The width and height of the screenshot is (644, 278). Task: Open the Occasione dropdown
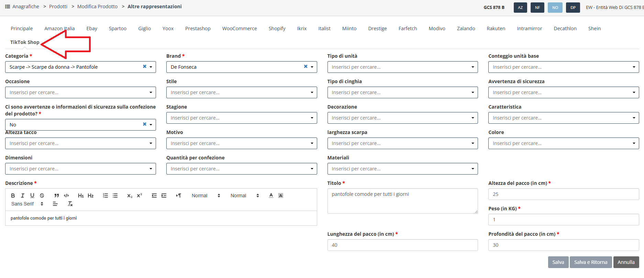pyautogui.click(x=80, y=92)
